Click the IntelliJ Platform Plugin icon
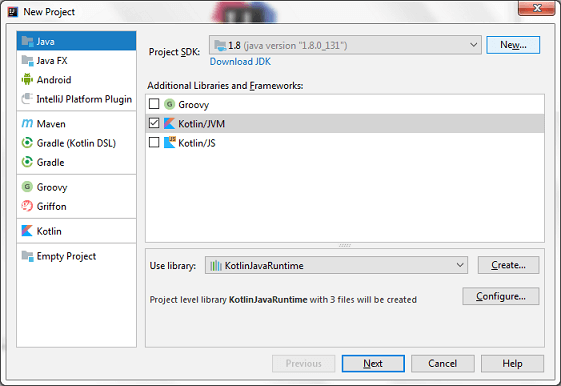 pos(27,99)
